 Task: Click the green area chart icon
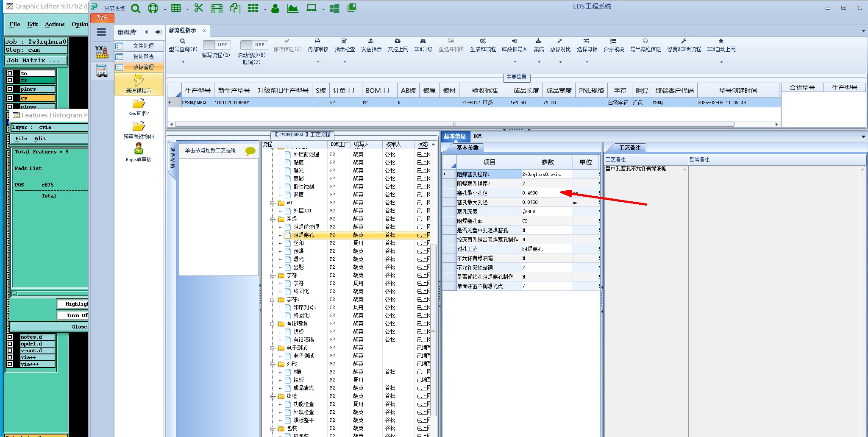pos(292,8)
